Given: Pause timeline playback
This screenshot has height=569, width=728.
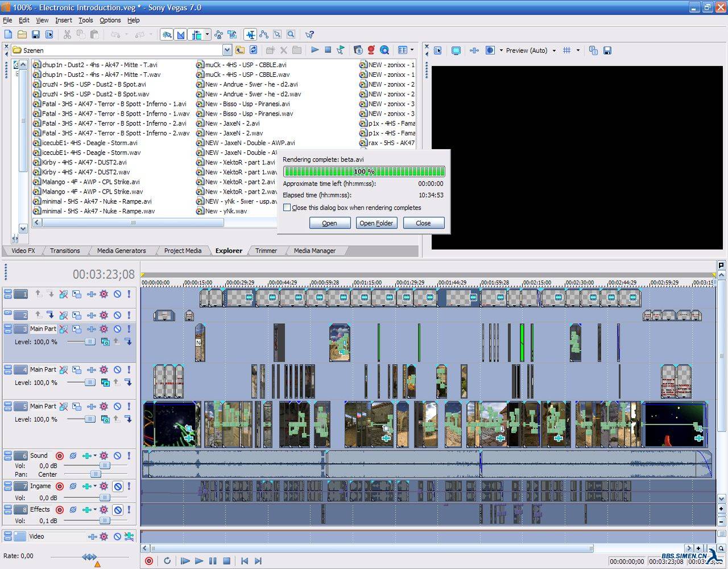Looking at the screenshot, I should tap(213, 560).
